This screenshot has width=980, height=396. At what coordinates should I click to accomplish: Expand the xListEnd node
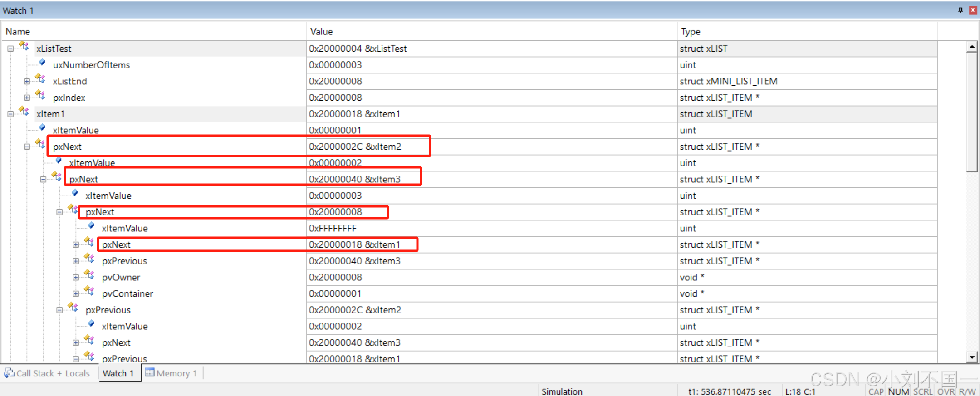click(27, 82)
